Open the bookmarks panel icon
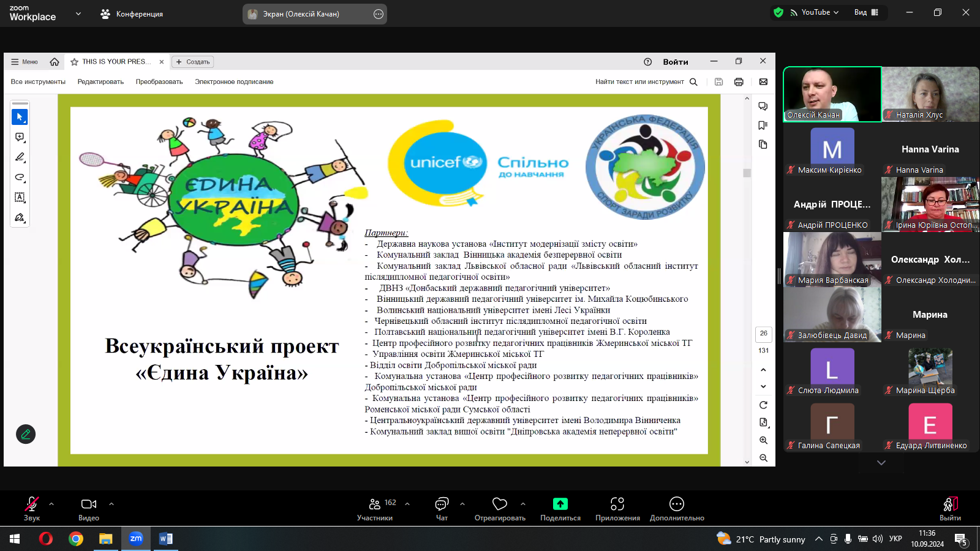 click(x=763, y=126)
